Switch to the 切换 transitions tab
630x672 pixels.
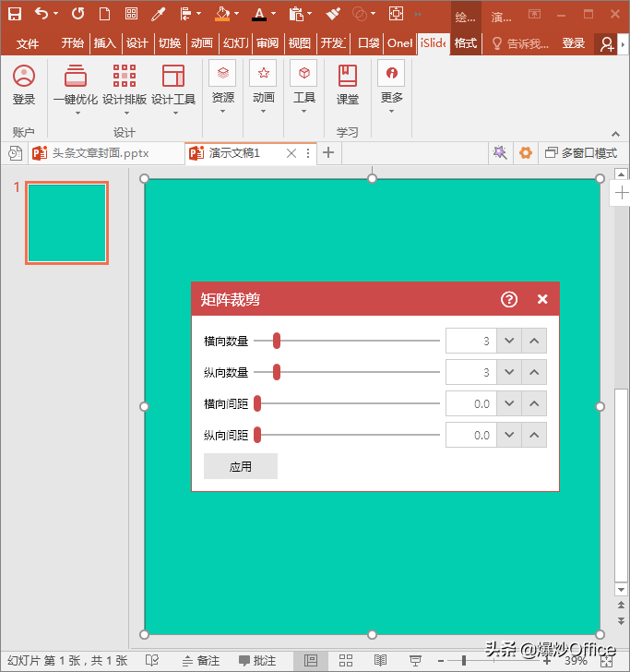170,43
